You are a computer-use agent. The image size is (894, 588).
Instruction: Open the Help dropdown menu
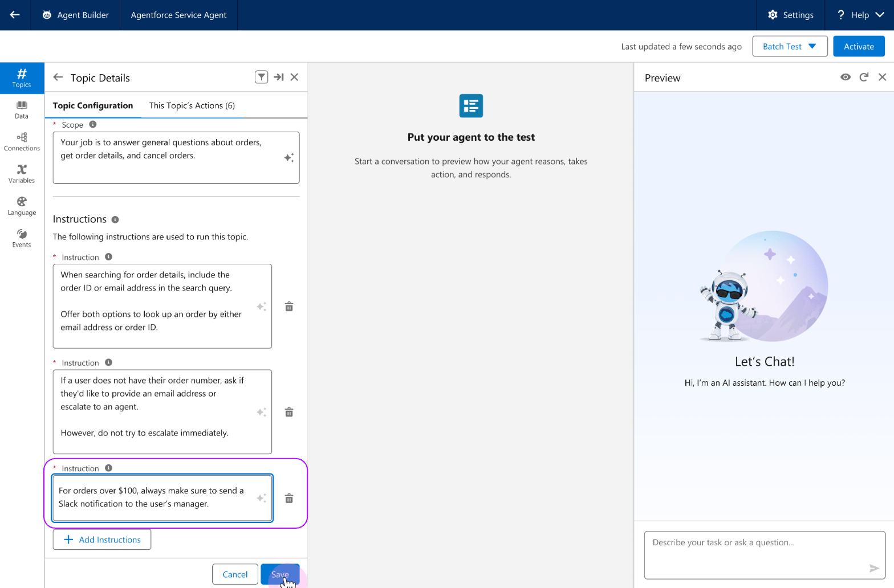click(x=860, y=15)
